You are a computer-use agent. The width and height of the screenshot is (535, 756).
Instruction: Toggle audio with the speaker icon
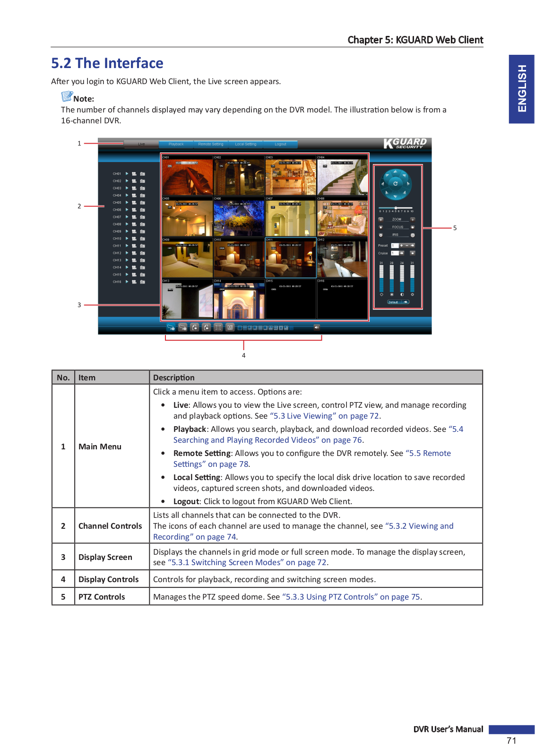(317, 327)
